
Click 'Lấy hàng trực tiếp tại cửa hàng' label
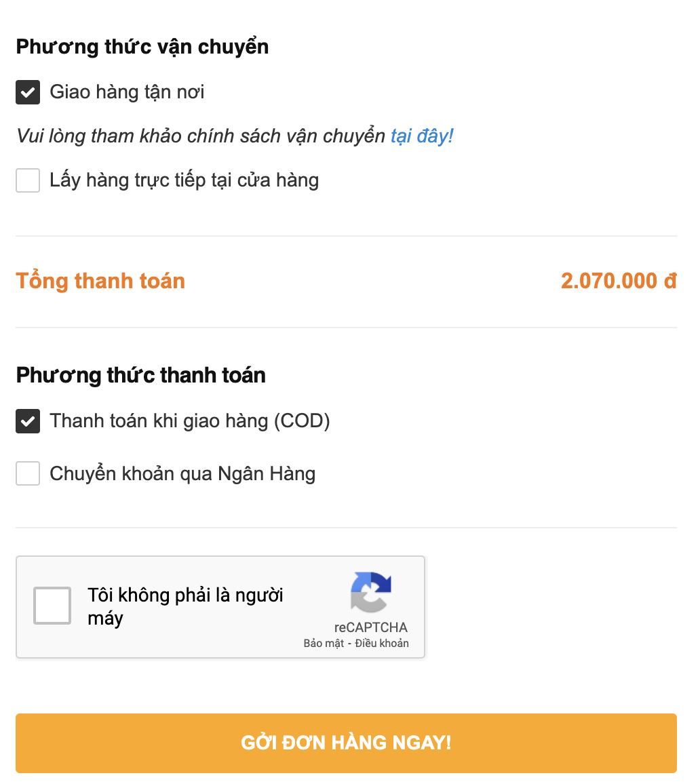click(184, 180)
